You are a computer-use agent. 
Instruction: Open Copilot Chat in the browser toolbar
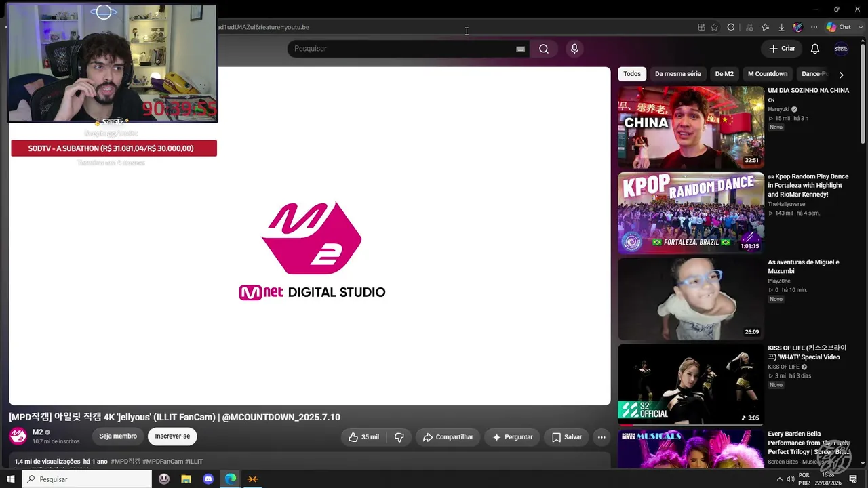(837, 27)
